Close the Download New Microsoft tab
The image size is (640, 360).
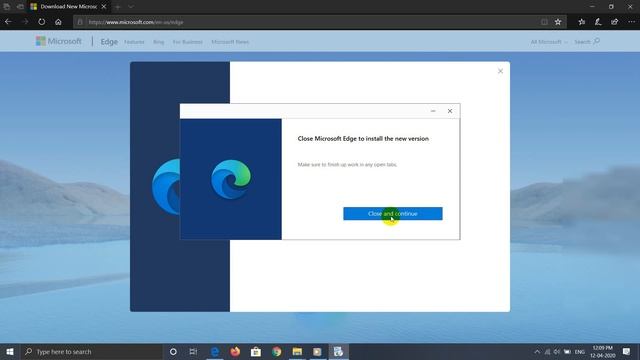(x=104, y=7)
